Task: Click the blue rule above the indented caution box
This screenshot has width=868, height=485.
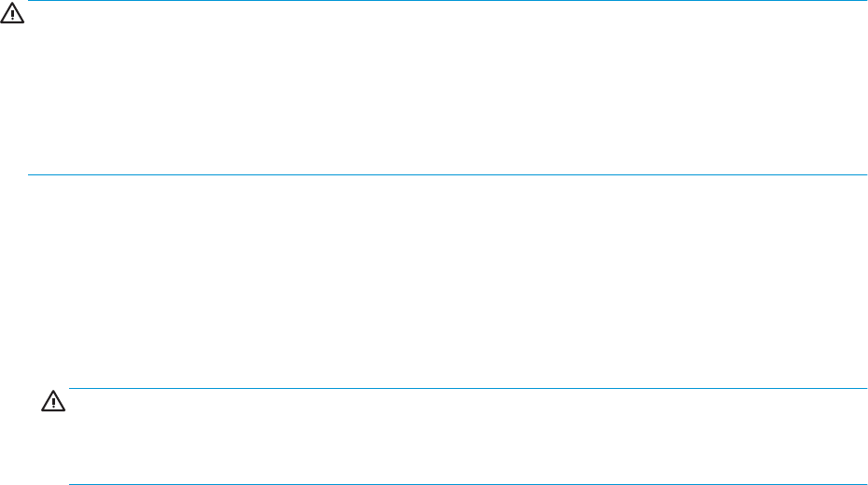Action: [x=468, y=388]
